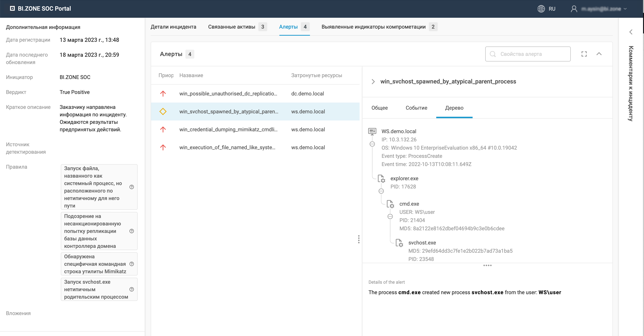The width and height of the screenshot is (644, 336).
Task: Click help icon for svchost.exe rule
Action: tap(132, 289)
